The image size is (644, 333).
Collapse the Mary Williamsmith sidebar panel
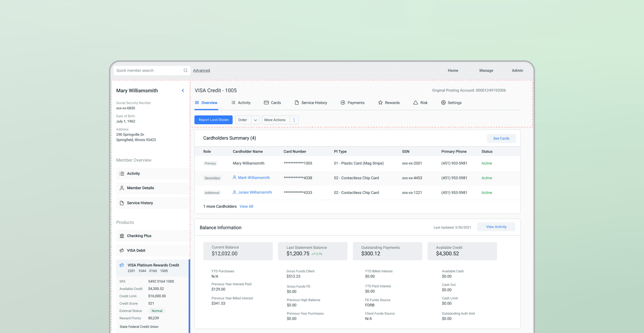[x=183, y=91]
